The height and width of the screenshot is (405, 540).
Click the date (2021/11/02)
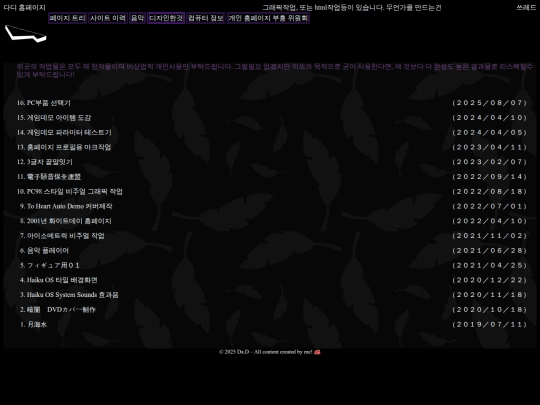pyautogui.click(x=489, y=236)
